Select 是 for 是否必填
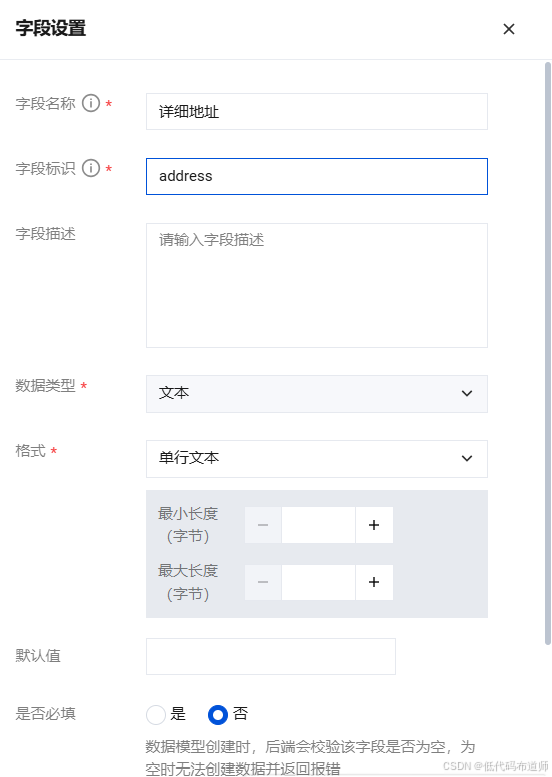The width and height of the screenshot is (552, 777). pos(156,715)
